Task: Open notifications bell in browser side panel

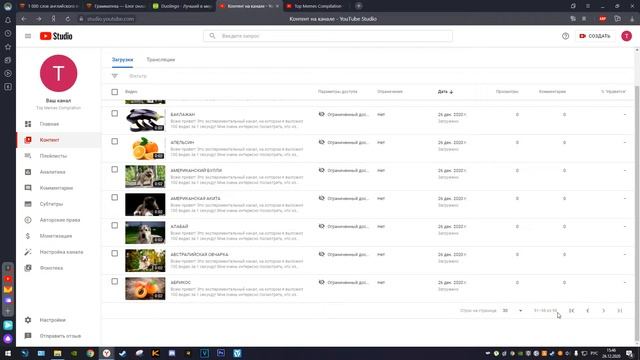Action: click(x=8, y=20)
